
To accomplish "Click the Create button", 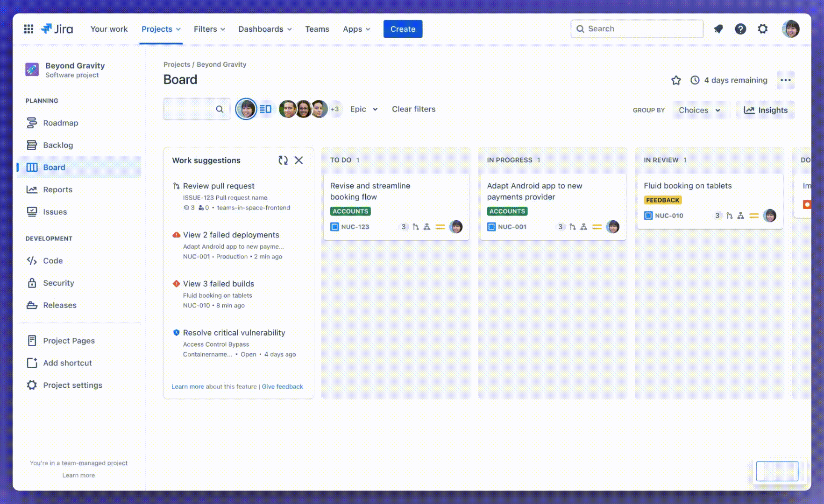I will 403,29.
